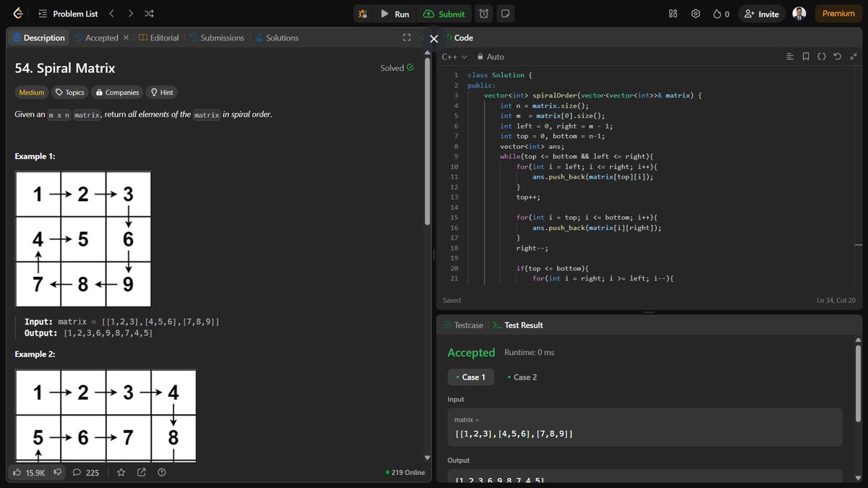Screen dimensions: 868x488
Task: Pick a random problem with shuffle icon
Action: (149, 14)
